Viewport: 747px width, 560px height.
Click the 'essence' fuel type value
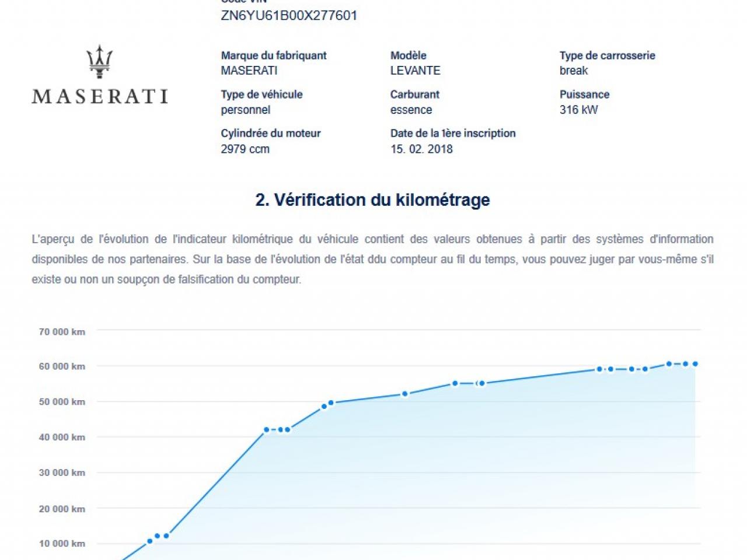pos(411,110)
